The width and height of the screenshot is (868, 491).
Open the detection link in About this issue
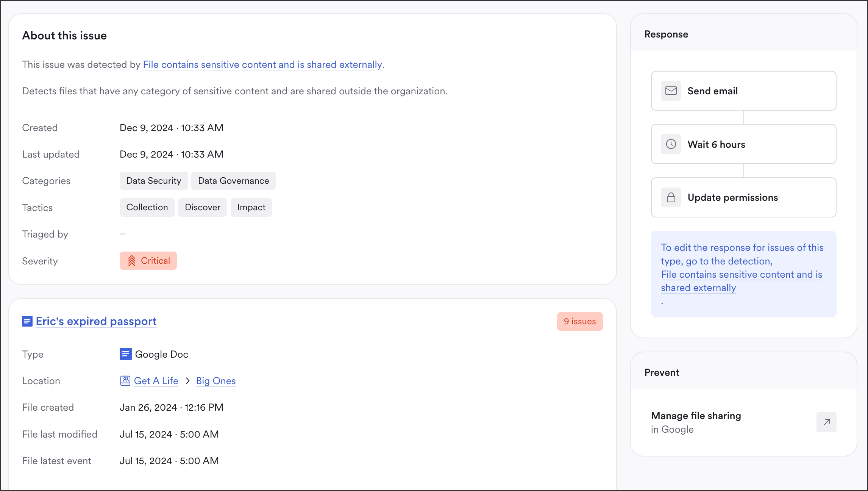(262, 64)
